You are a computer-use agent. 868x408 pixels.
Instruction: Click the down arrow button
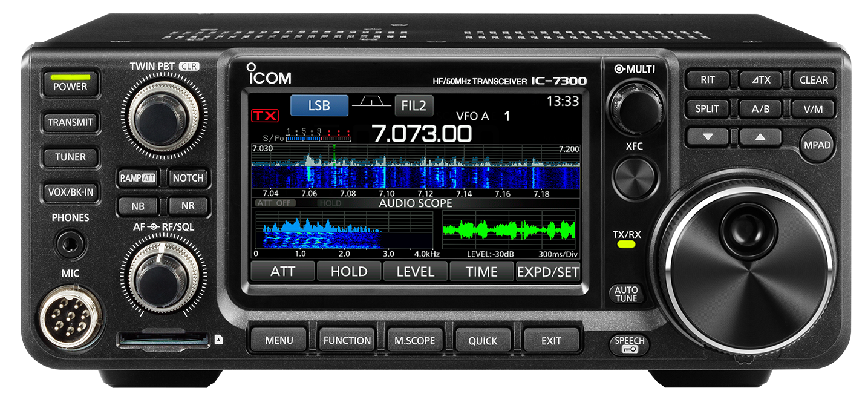pos(707,137)
